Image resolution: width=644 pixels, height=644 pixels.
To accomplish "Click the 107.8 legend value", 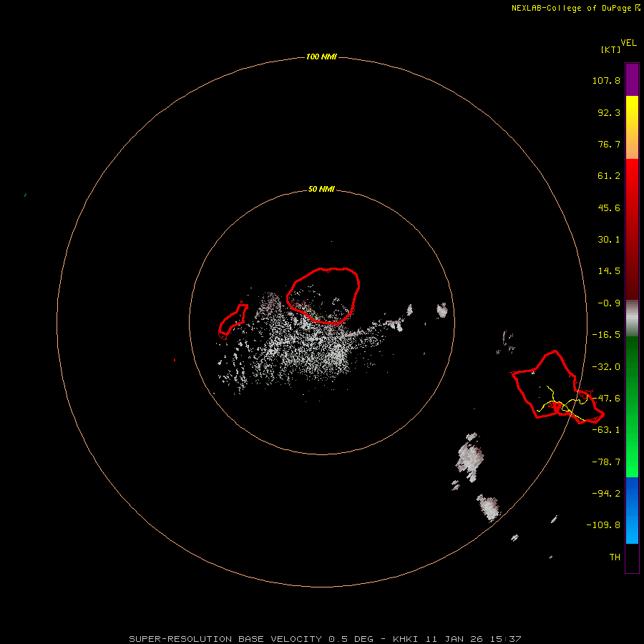I will point(606,80).
